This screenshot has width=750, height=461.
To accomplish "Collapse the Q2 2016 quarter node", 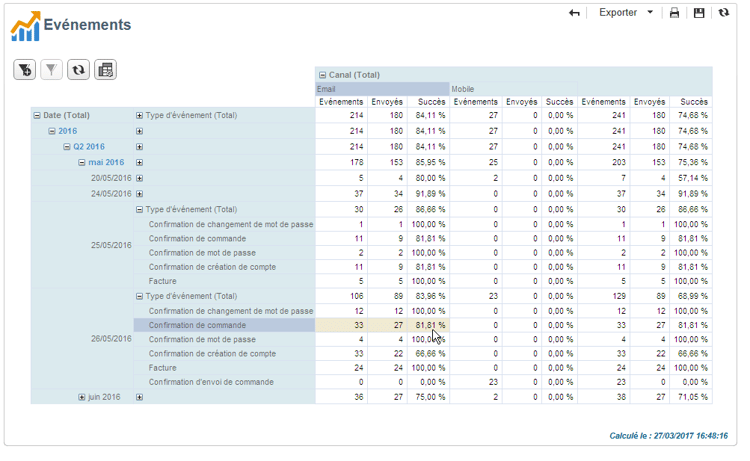I will [67, 147].
